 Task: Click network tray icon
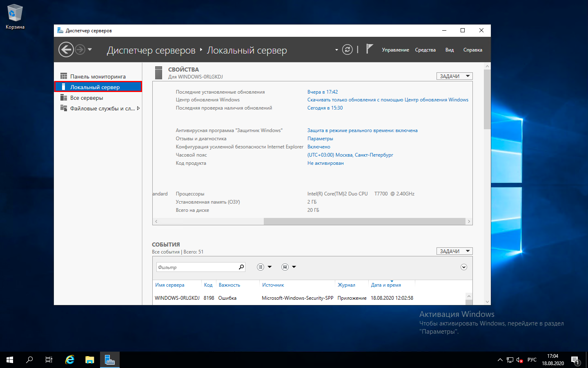tap(510, 360)
